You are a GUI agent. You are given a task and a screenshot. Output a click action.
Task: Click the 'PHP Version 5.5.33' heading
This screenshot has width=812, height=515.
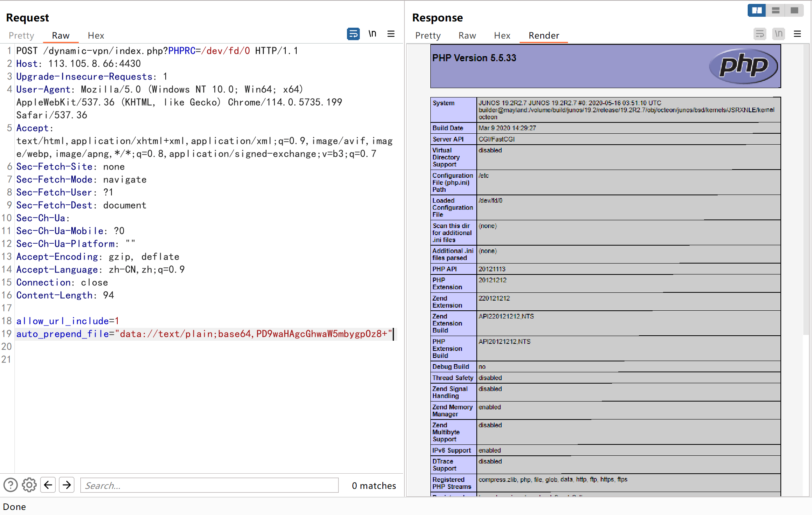pos(474,58)
